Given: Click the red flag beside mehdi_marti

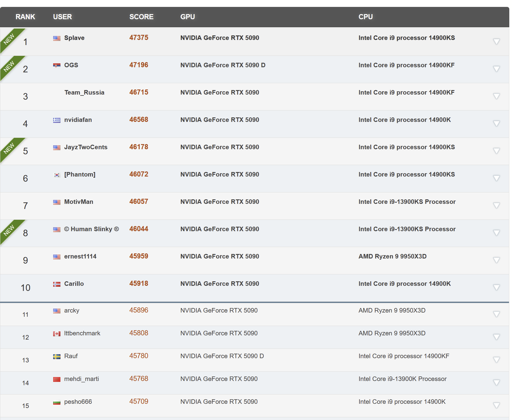Looking at the screenshot, I should click(x=57, y=379).
